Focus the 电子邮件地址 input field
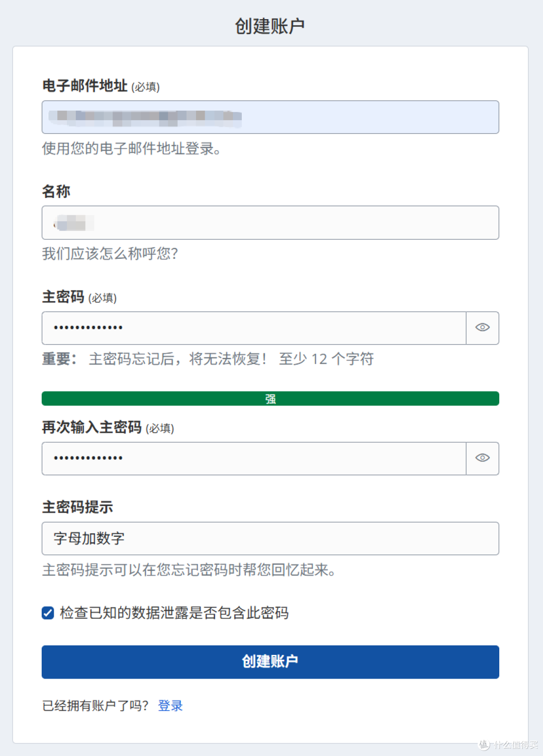Screen dimensions: 543x756 (x=270, y=117)
